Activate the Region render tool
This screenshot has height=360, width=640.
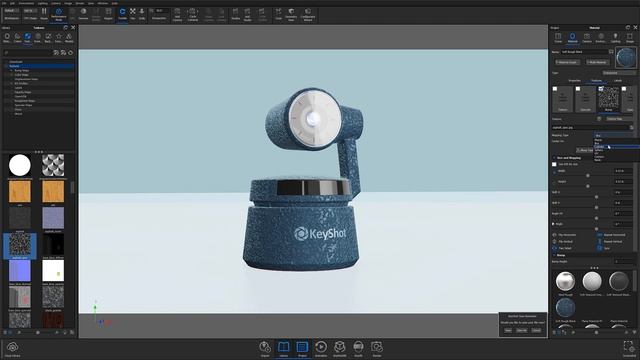point(108,14)
